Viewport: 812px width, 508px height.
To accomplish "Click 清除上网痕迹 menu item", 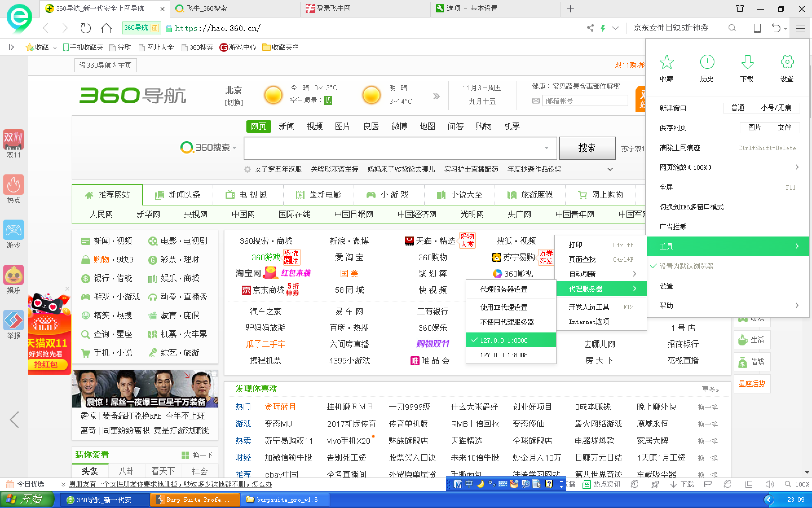I will point(728,148).
